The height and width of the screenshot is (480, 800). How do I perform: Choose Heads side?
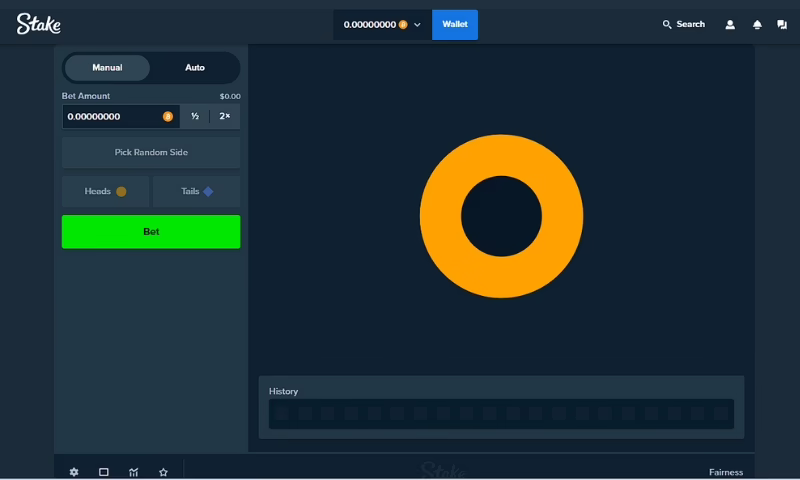click(105, 191)
